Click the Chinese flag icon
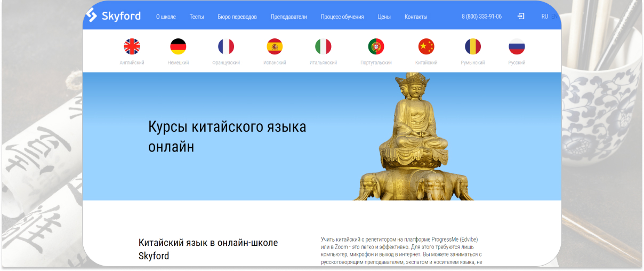644x271 pixels. [426, 47]
